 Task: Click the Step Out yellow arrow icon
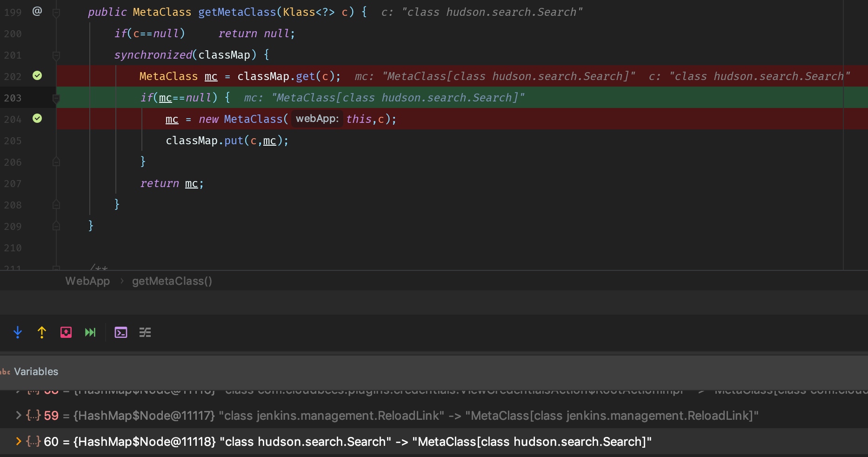click(x=42, y=332)
